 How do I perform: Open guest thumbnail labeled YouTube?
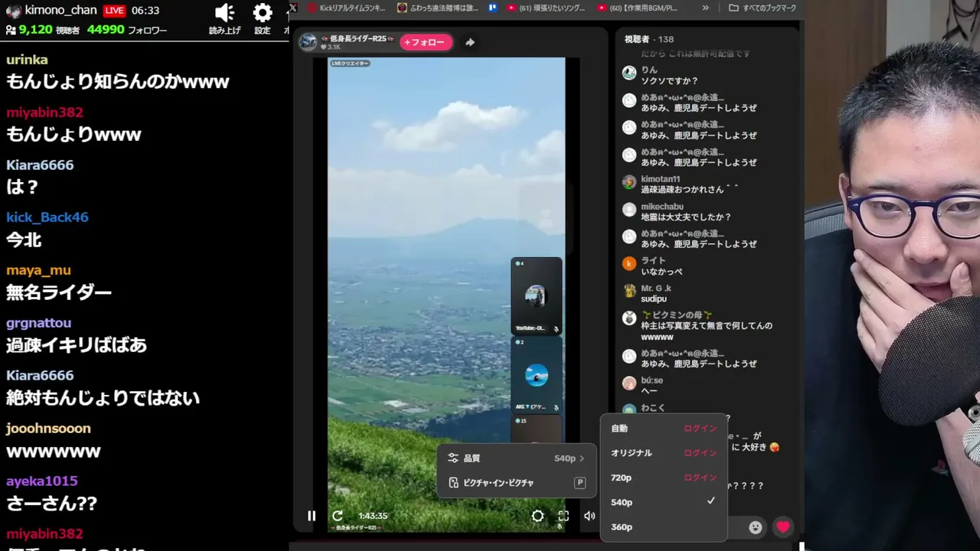point(537,296)
